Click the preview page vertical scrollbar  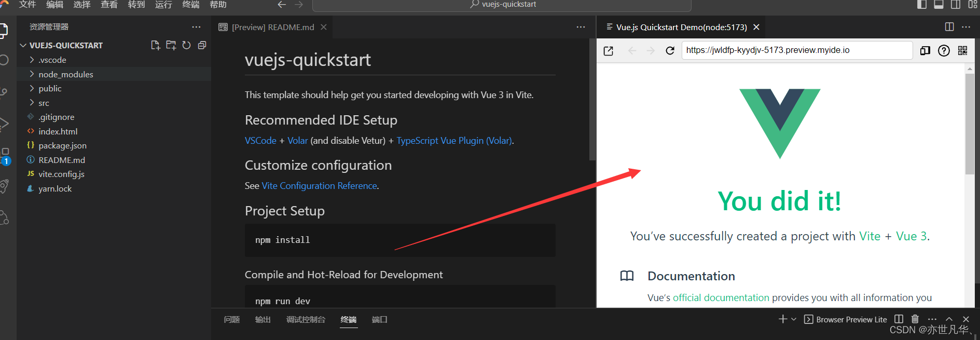970,124
